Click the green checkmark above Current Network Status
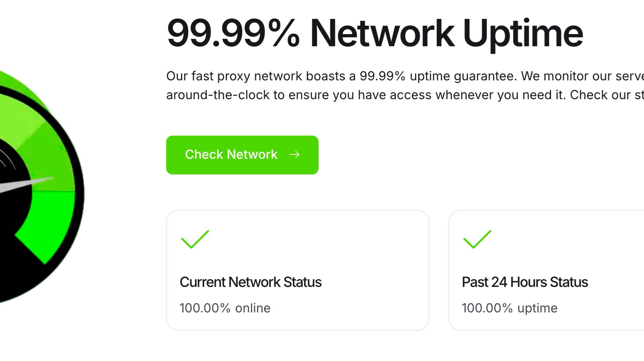 tap(195, 239)
